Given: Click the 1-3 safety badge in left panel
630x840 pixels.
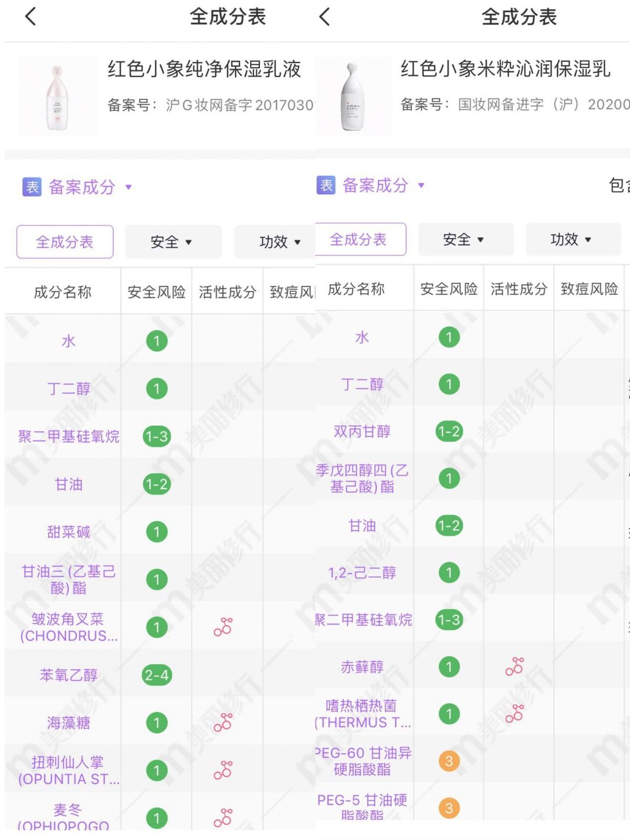Looking at the screenshot, I should pyautogui.click(x=156, y=437).
